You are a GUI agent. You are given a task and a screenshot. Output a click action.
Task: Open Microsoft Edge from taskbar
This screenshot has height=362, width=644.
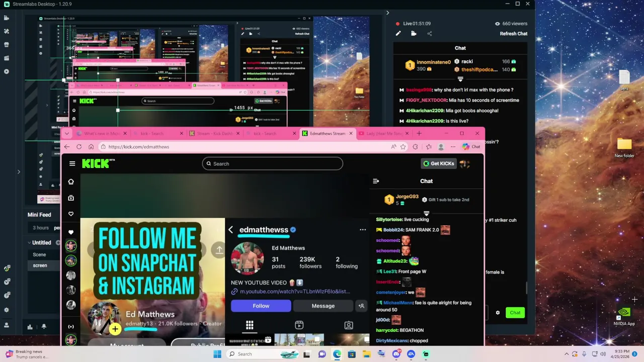(x=337, y=354)
